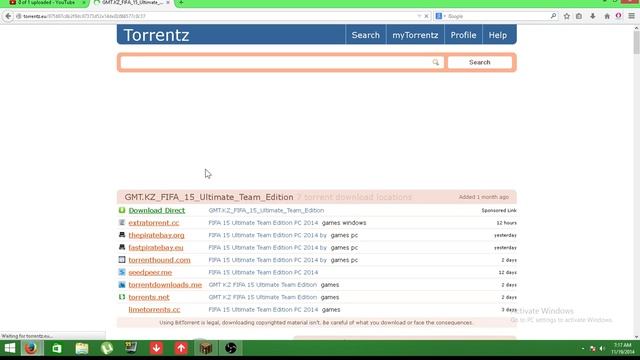Open the seedpeer.me link
The width and height of the screenshot is (640, 360).
coord(150,272)
